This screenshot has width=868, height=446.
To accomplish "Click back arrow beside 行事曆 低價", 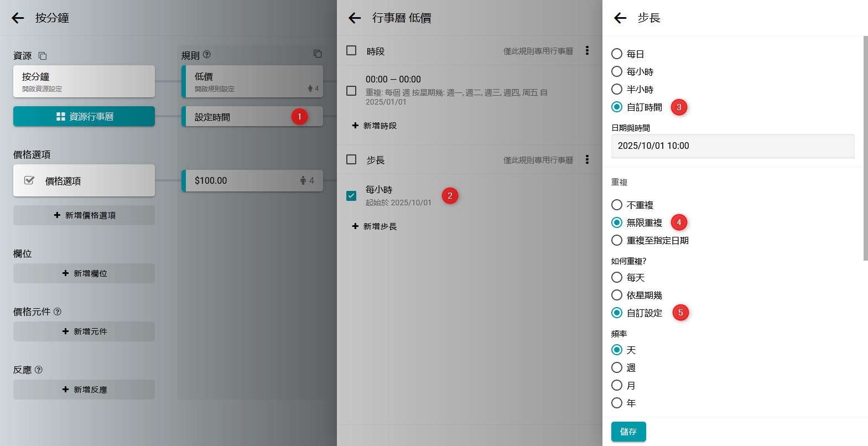I will [x=355, y=18].
